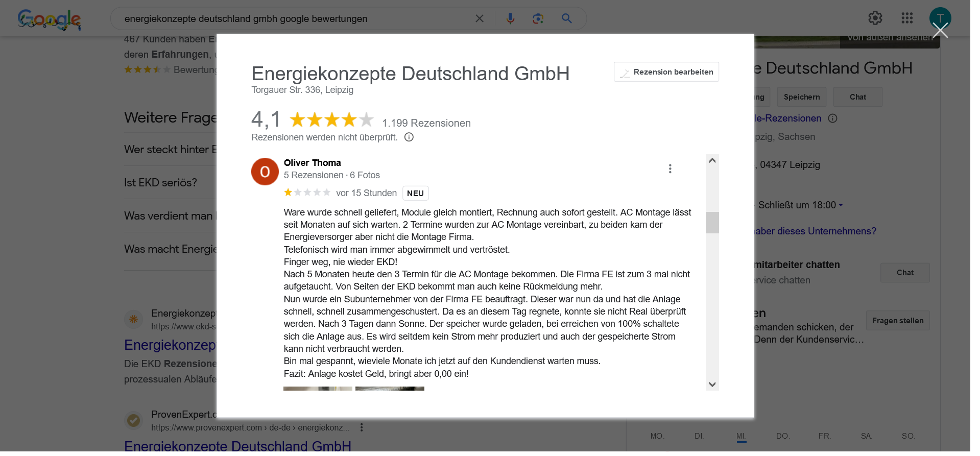Click Rezension bearbeiten button
Viewport: 980px width, 456px height.
666,72
